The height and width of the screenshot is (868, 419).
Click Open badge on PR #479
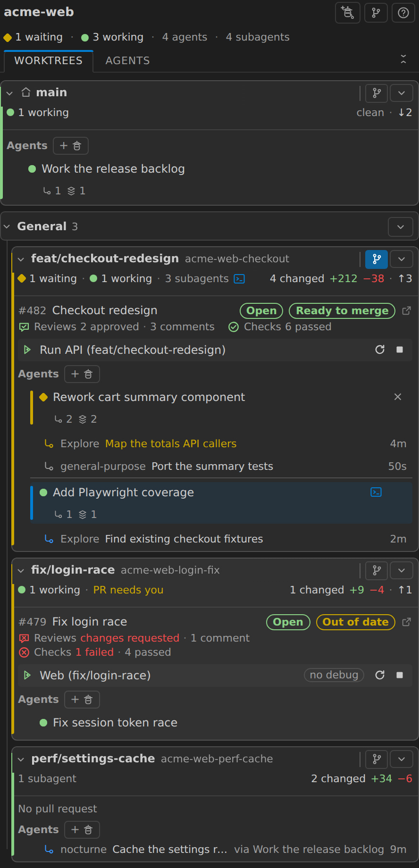click(288, 622)
